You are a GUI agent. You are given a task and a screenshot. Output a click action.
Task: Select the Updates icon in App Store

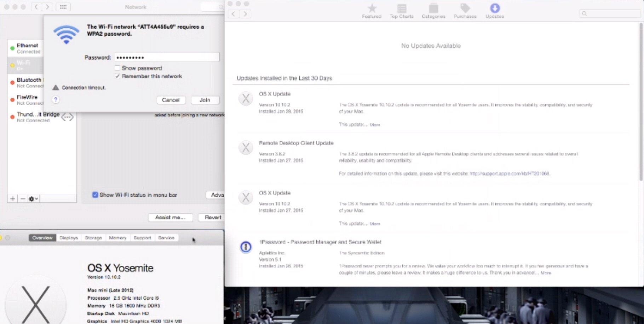pyautogui.click(x=495, y=11)
